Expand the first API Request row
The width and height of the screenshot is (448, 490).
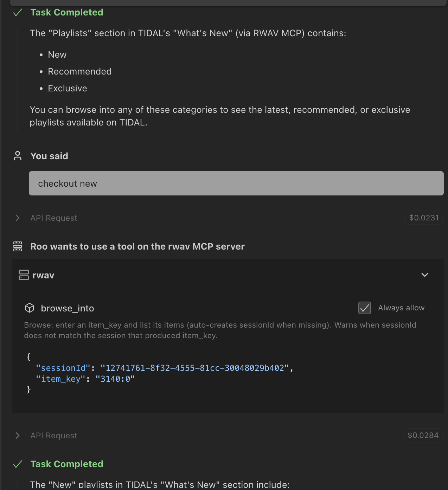(x=18, y=218)
